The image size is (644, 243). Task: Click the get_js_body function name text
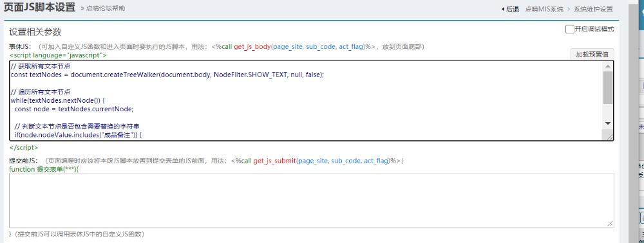click(x=252, y=47)
